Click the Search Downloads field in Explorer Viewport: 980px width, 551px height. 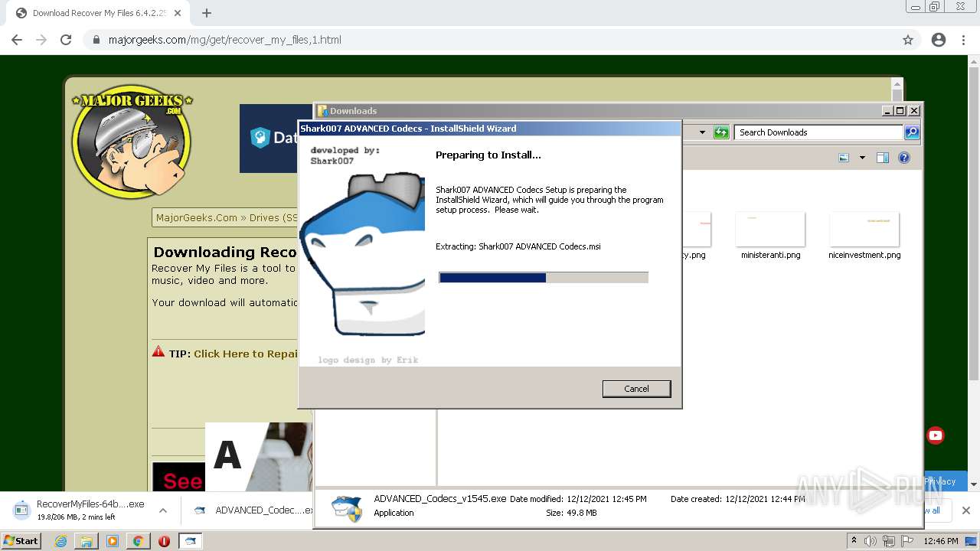point(818,132)
